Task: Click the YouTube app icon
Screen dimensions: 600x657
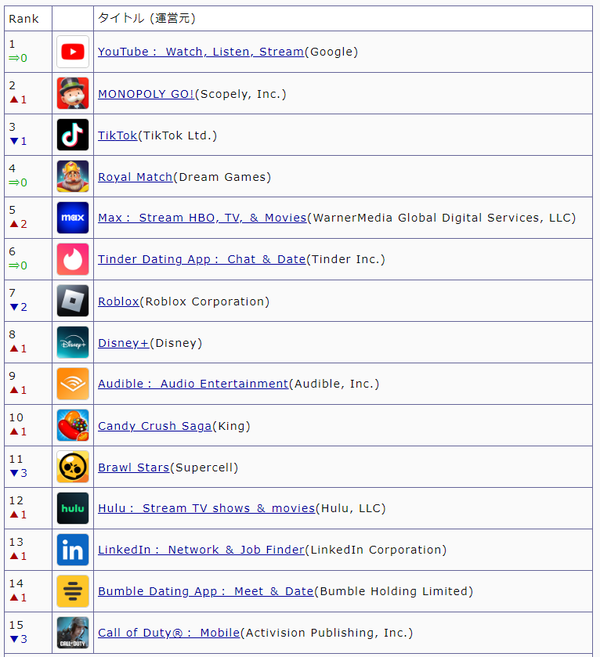Action: (72, 52)
